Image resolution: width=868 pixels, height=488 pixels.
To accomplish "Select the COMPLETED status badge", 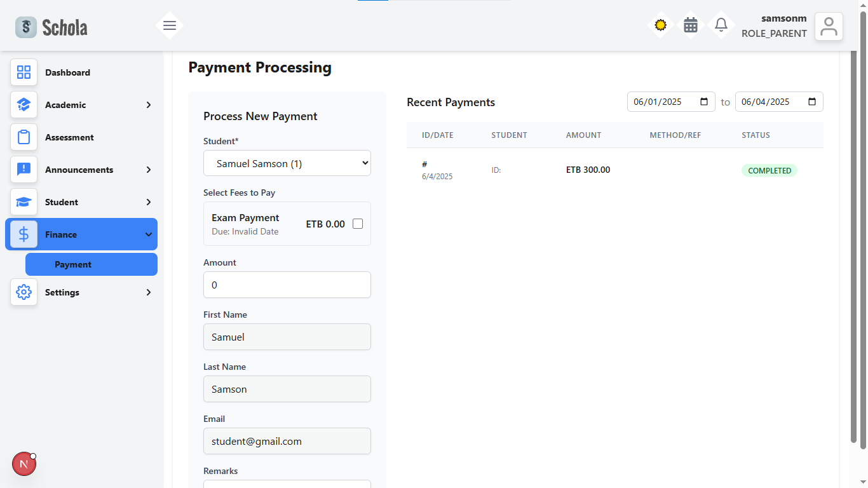I will pos(769,170).
